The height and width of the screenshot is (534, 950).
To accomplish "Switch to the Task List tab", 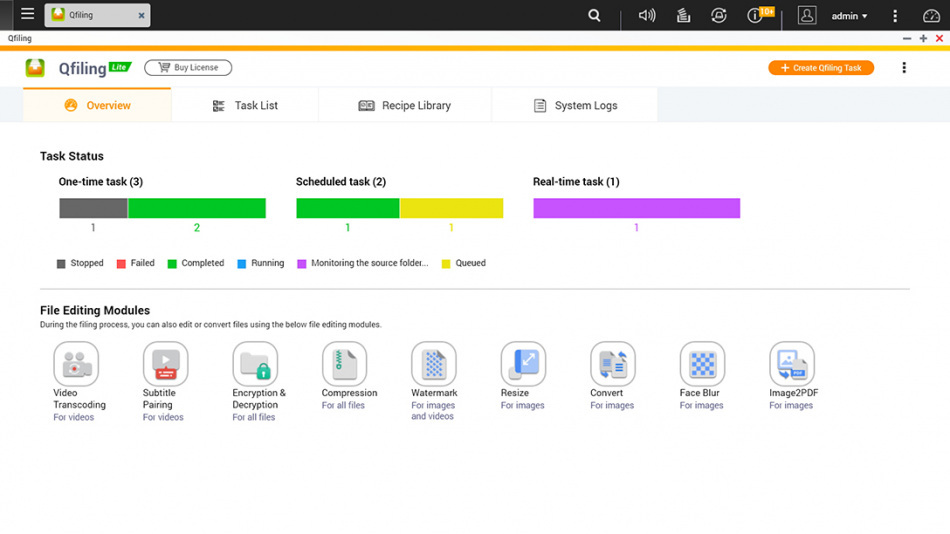I will (x=245, y=105).
